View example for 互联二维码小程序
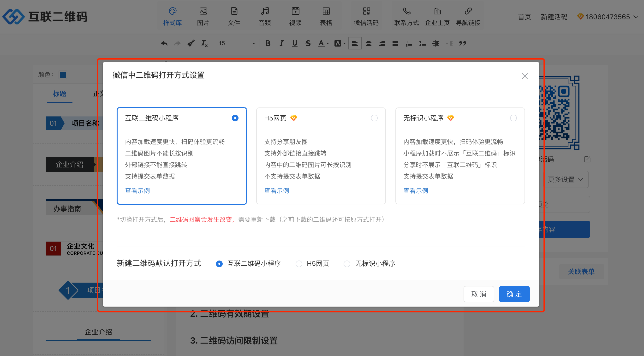This screenshot has width=644, height=356. (x=137, y=191)
